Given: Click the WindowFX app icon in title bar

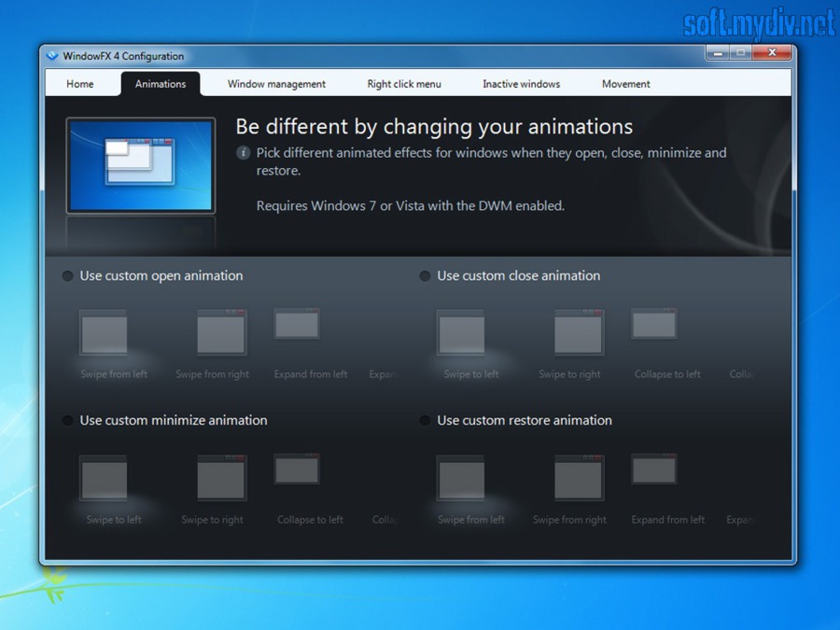Looking at the screenshot, I should (52, 56).
